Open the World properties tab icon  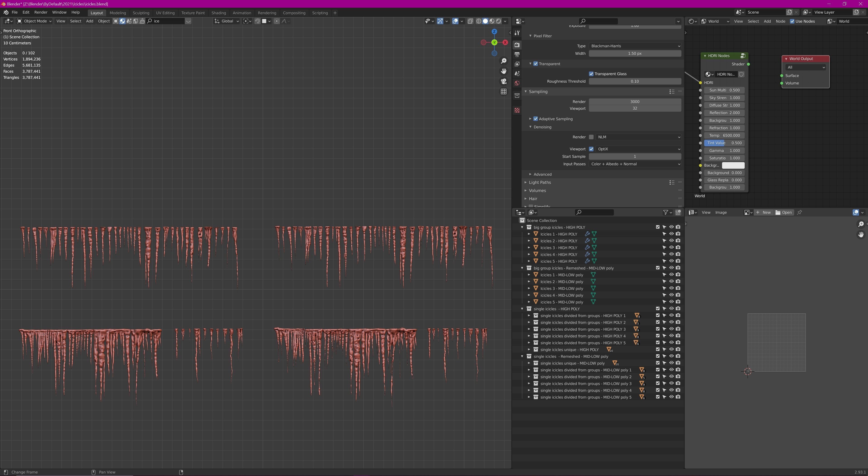pos(517,83)
